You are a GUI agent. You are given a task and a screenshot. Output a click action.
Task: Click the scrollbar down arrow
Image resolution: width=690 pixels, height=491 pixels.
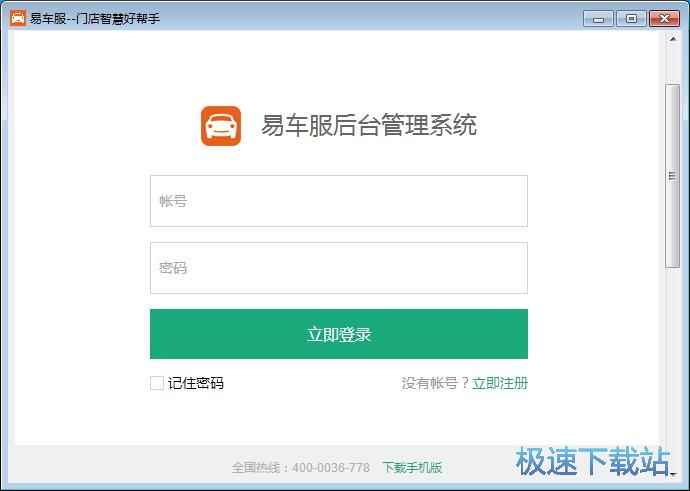(x=673, y=474)
